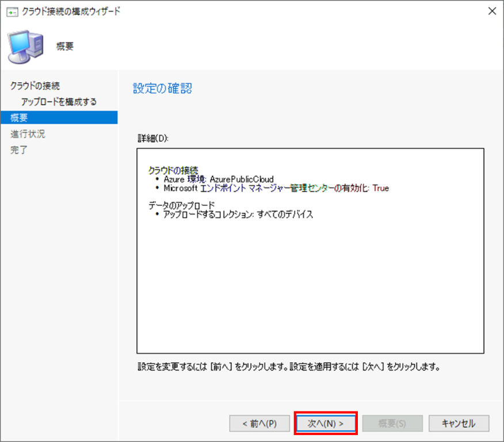The width and height of the screenshot is (504, 442).
Task: Click the wizard title bar icon
Action: tap(12, 12)
